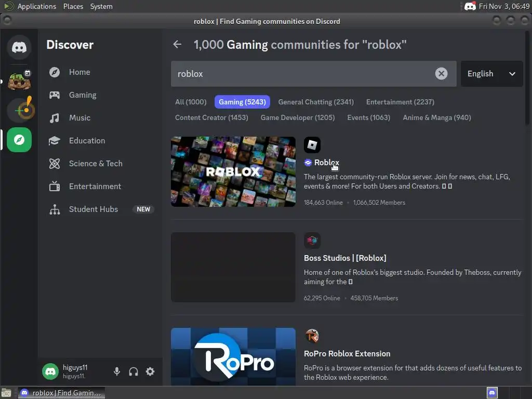Viewport: 532px width, 399px height.
Task: Click the Roblox server logo icon
Action: tap(312, 145)
